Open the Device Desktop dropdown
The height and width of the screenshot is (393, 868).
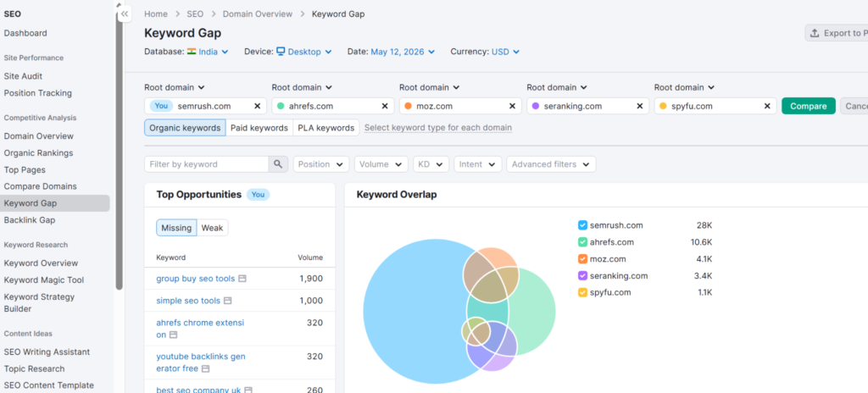coord(304,52)
